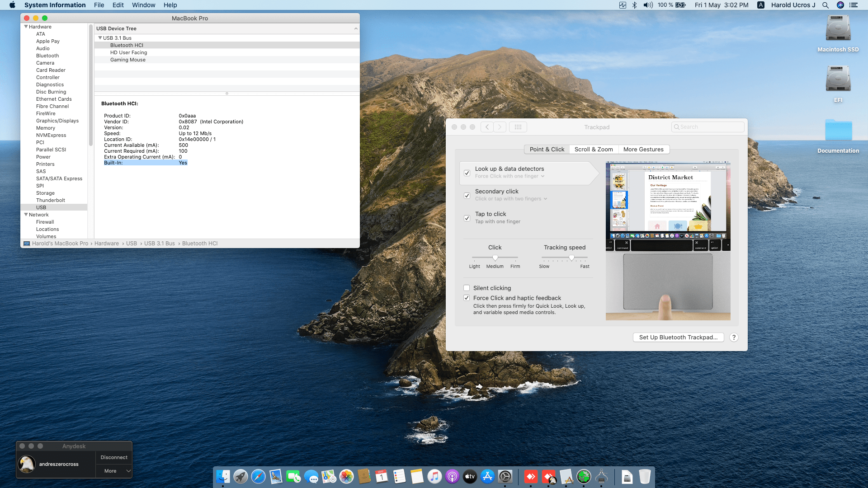The image size is (868, 488).
Task: Open Apple TV from the Dock
Action: coord(470,476)
